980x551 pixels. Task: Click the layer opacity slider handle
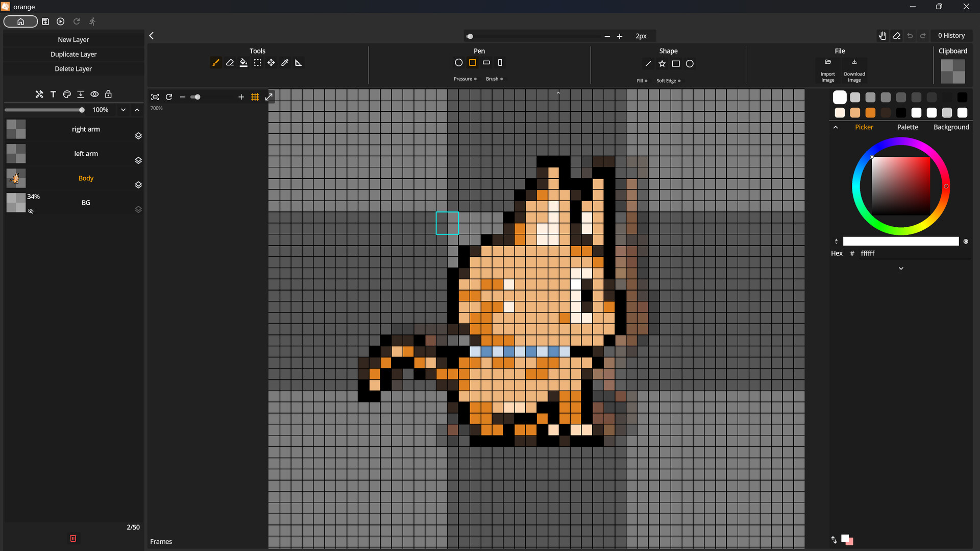[x=82, y=110]
